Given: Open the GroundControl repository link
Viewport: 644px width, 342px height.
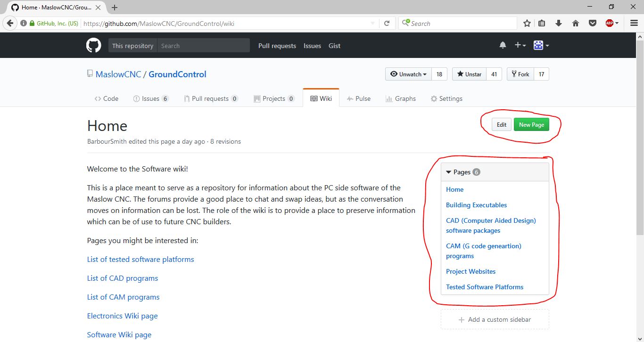Looking at the screenshot, I should [177, 74].
